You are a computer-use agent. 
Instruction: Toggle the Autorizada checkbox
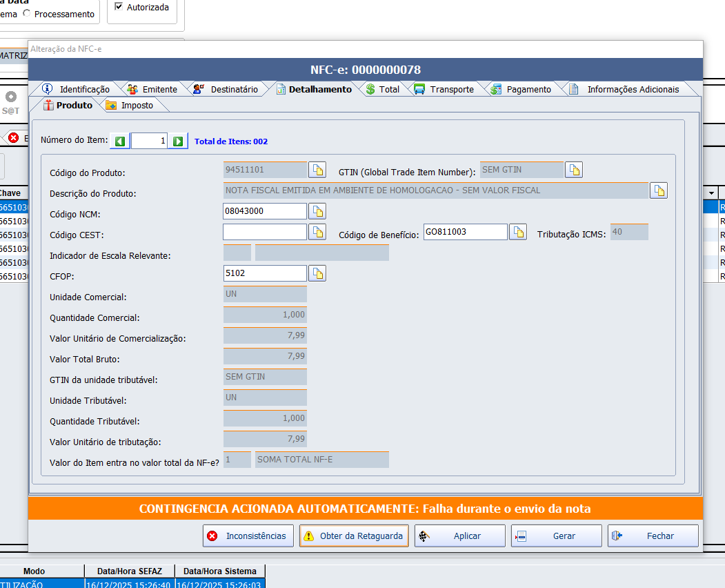[119, 7]
